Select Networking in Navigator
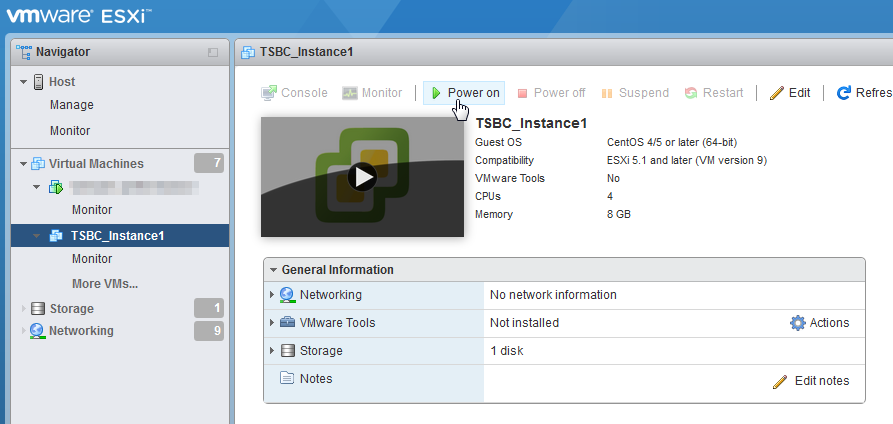 coord(81,331)
